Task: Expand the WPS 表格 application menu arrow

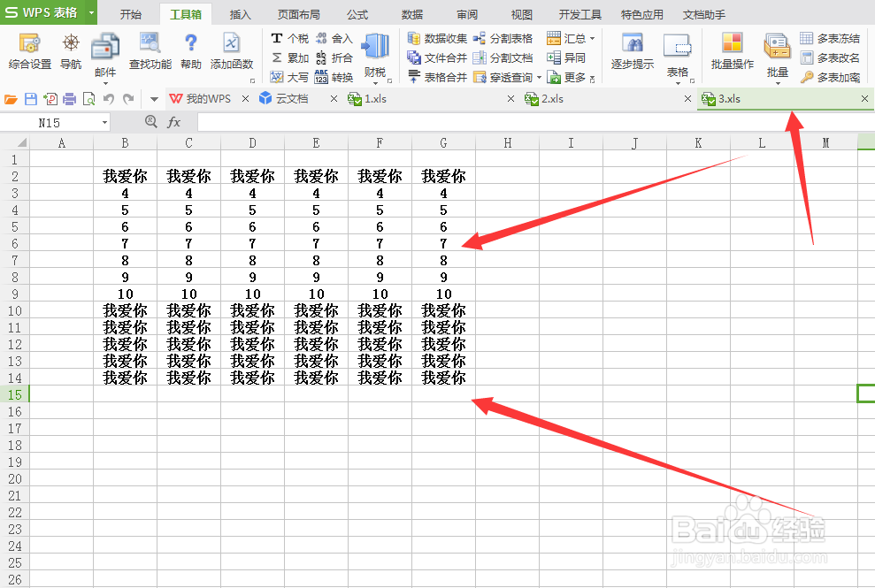Action: click(91, 12)
